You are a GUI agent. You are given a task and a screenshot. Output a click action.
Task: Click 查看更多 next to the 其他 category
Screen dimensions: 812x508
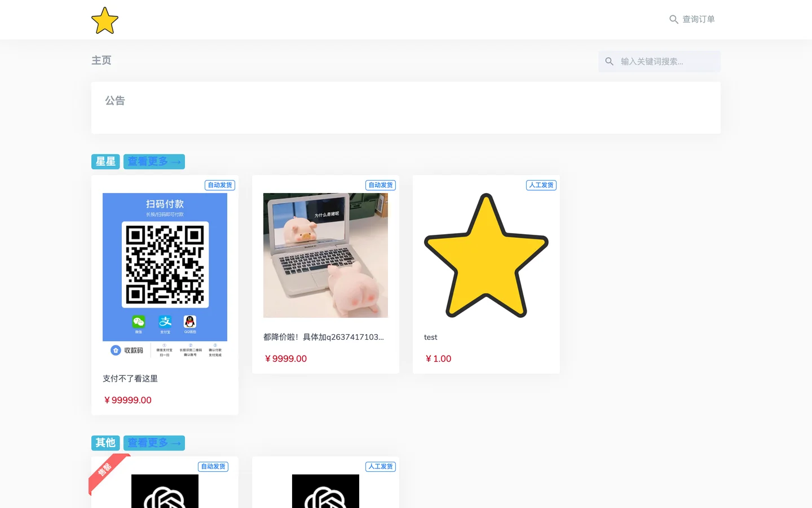pyautogui.click(x=154, y=443)
